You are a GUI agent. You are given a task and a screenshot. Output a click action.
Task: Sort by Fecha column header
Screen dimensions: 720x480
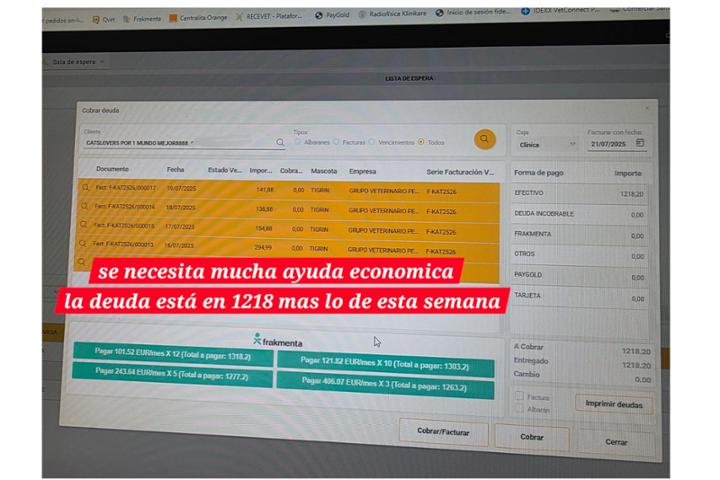click(x=175, y=169)
